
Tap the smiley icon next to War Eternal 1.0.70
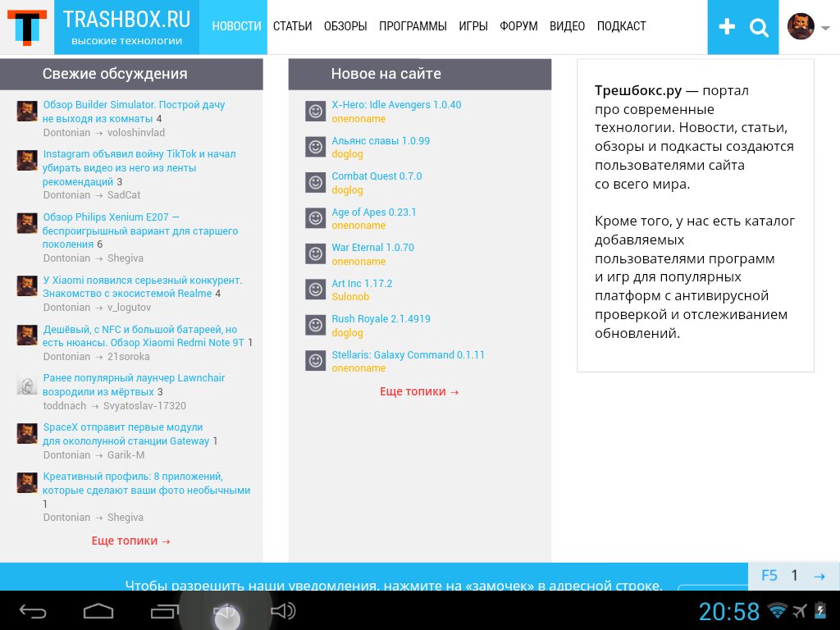click(316, 254)
